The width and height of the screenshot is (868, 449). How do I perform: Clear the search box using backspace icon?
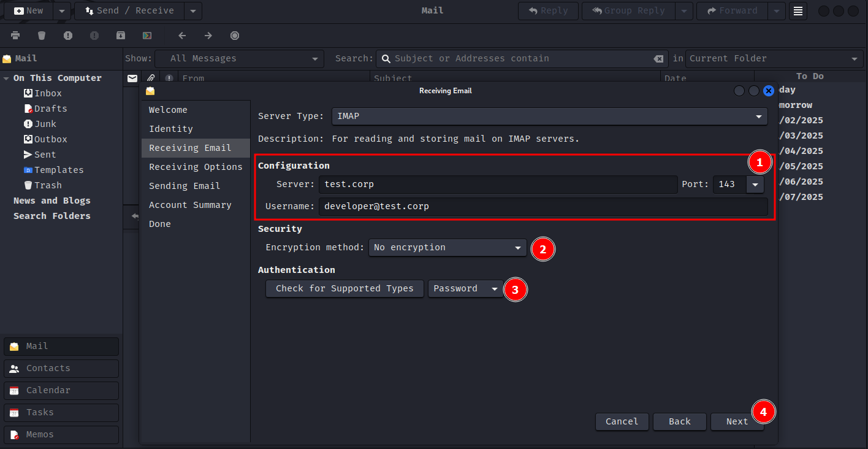coord(658,59)
